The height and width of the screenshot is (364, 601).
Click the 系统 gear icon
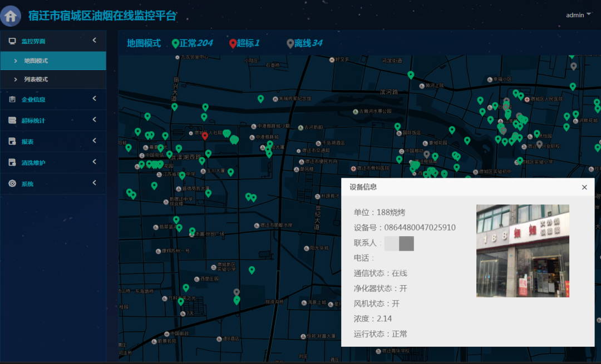[x=12, y=183]
